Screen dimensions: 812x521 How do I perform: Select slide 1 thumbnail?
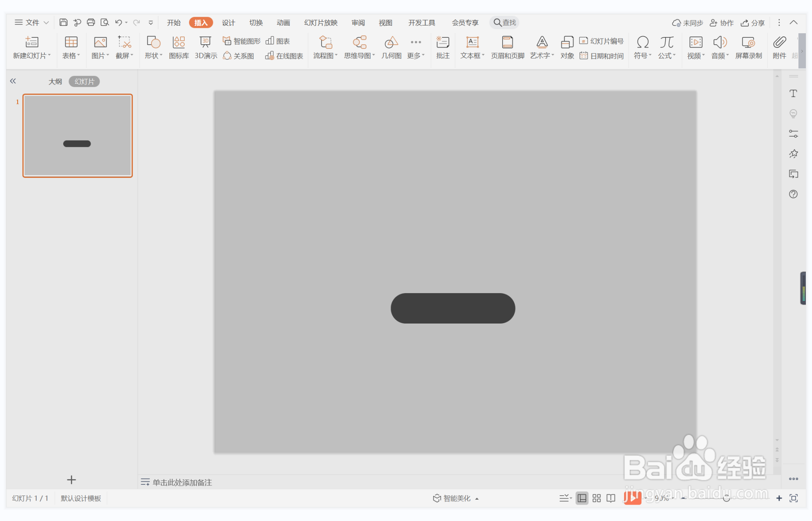click(x=78, y=136)
